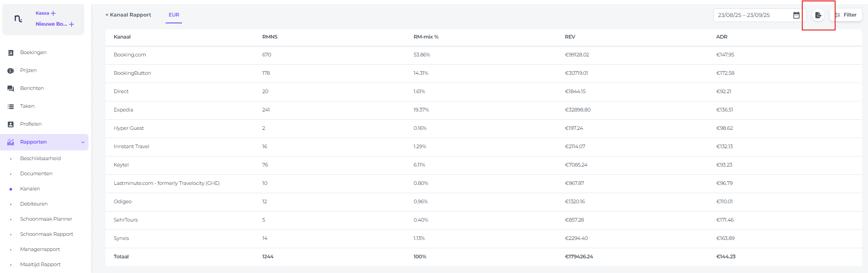The image size is (868, 273).
Task: Click the export report icon
Action: [x=818, y=15]
